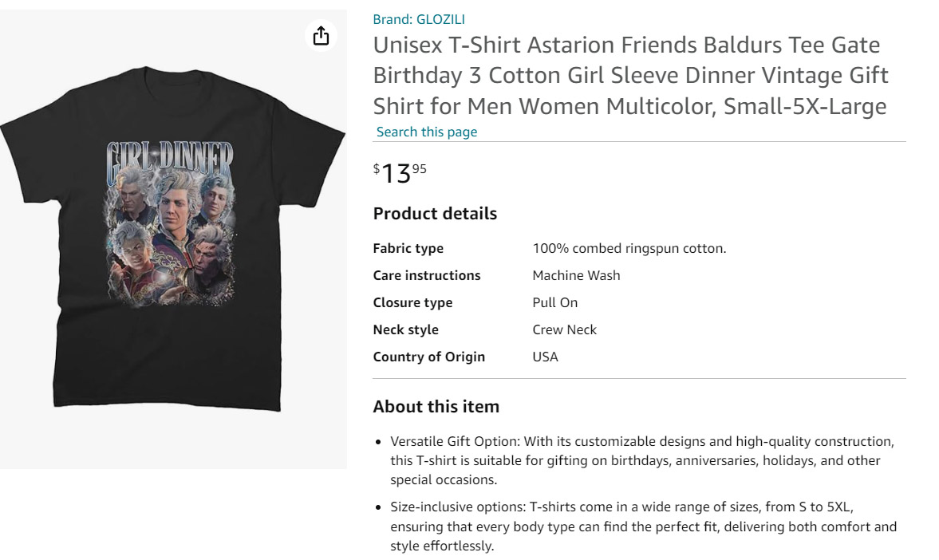The width and height of the screenshot is (939, 560).
Task: Click the Pull On value
Action: [x=554, y=302]
